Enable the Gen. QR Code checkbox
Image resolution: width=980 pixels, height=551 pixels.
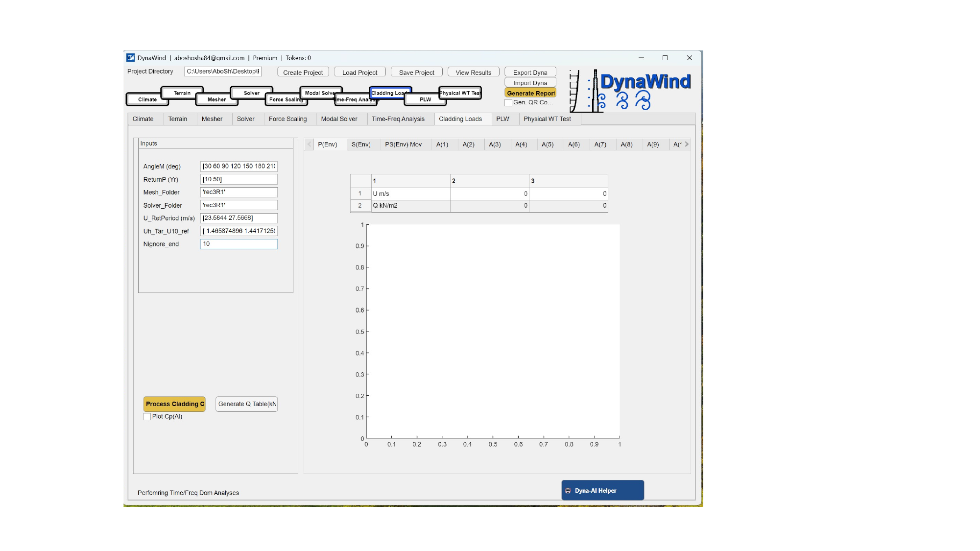click(508, 102)
